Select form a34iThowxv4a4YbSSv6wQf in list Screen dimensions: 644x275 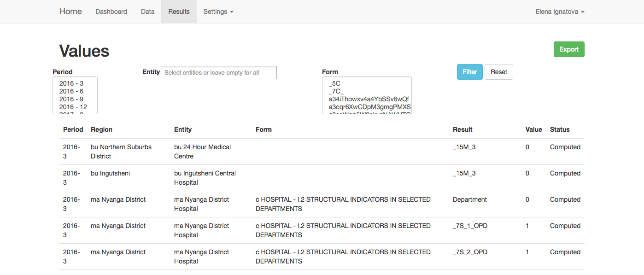tap(369, 99)
